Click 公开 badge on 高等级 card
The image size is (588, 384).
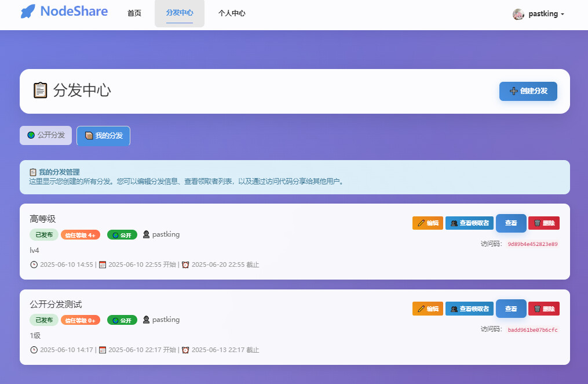(x=122, y=235)
